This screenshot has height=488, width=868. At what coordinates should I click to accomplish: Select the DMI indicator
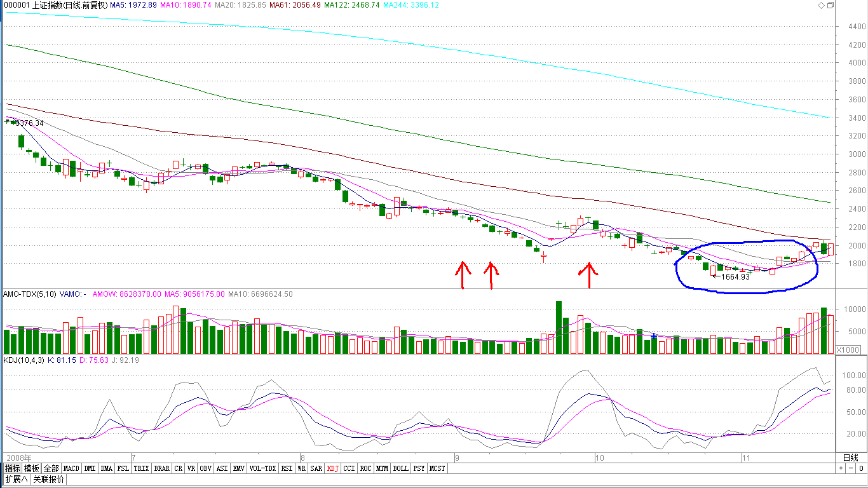pyautogui.click(x=90, y=468)
